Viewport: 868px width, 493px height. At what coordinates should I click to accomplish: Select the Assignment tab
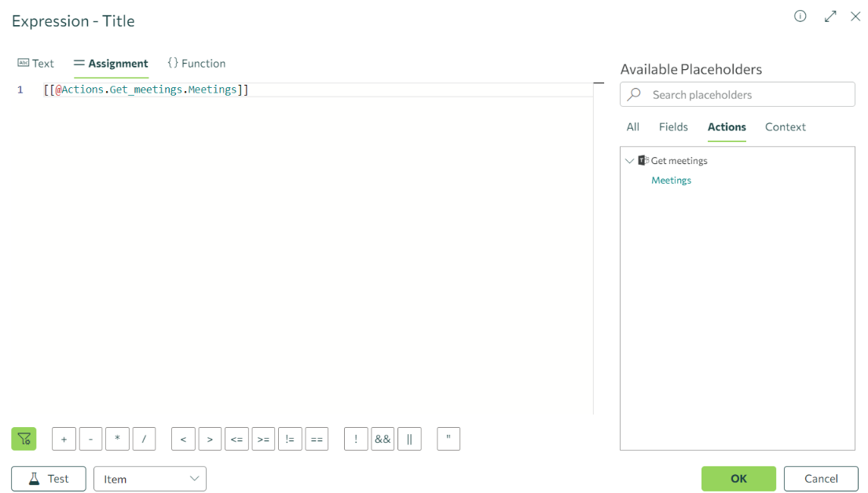tap(111, 63)
